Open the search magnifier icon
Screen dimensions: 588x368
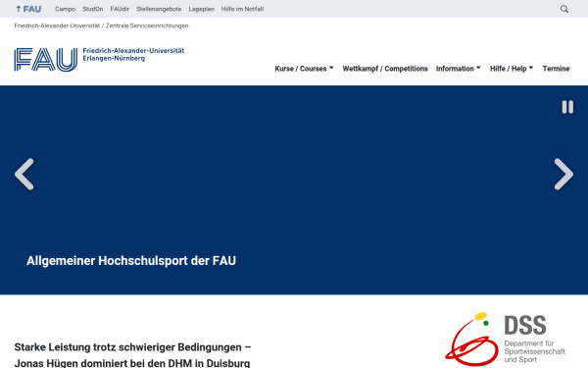pyautogui.click(x=564, y=9)
